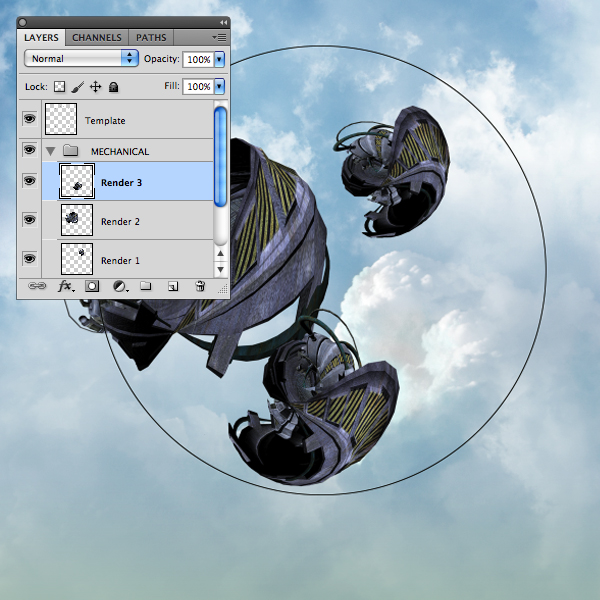Viewport: 600px width, 600px height.
Task: Select the Render 1 layer thumbnail
Action: (77, 259)
